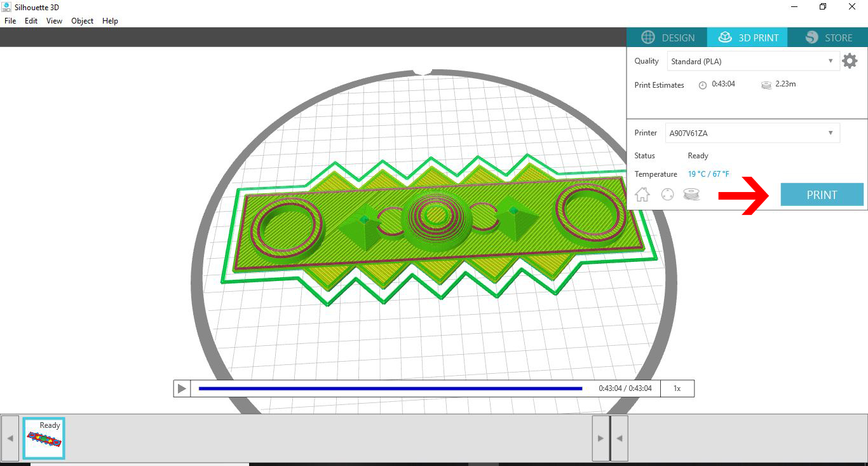The height and width of the screenshot is (466, 868).
Task: Click the 2.23m filament estimate
Action: click(x=785, y=84)
